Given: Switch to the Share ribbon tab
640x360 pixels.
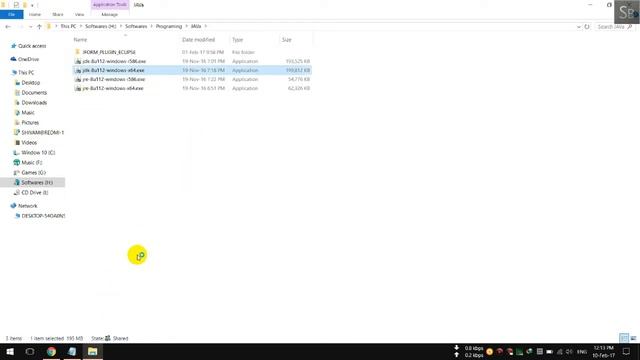Looking at the screenshot, I should (58, 14).
